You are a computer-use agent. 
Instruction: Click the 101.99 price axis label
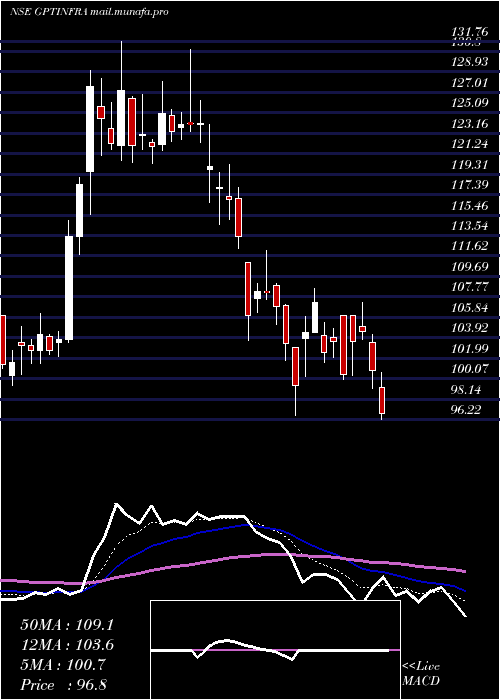[472, 349]
